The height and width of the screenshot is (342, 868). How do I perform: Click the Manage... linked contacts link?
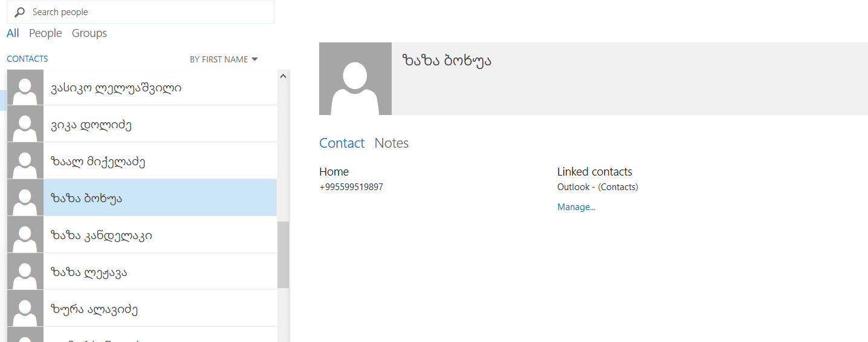click(x=576, y=207)
